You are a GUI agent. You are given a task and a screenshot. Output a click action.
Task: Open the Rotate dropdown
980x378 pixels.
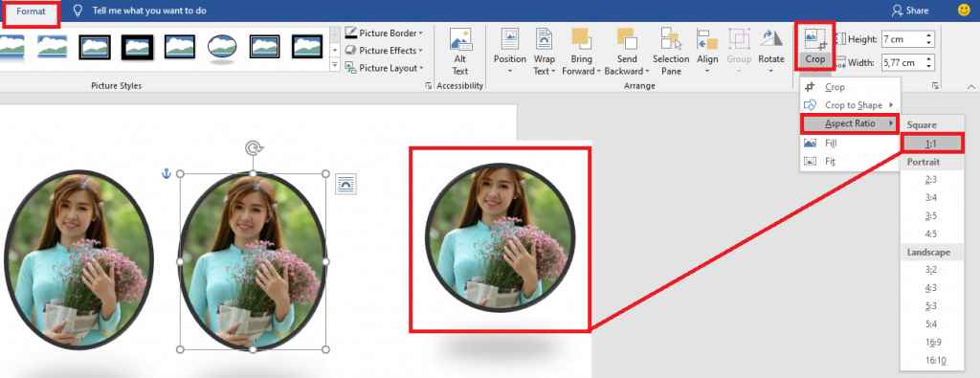pyautogui.click(x=771, y=52)
